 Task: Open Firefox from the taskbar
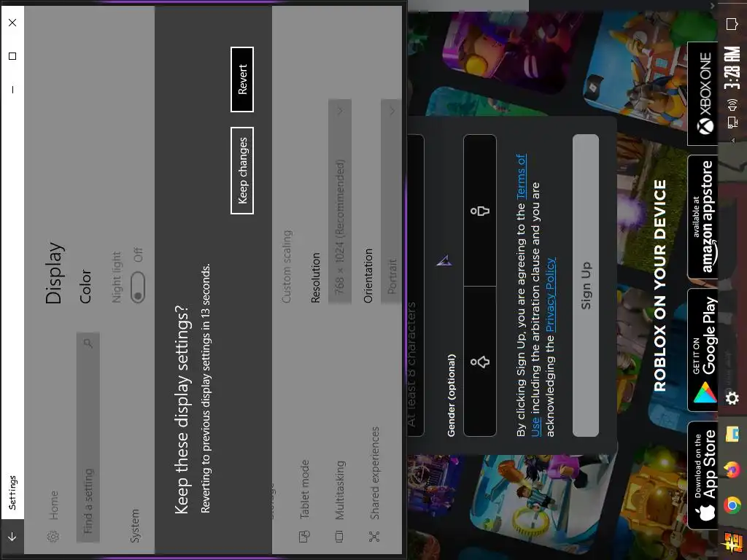pyautogui.click(x=732, y=470)
